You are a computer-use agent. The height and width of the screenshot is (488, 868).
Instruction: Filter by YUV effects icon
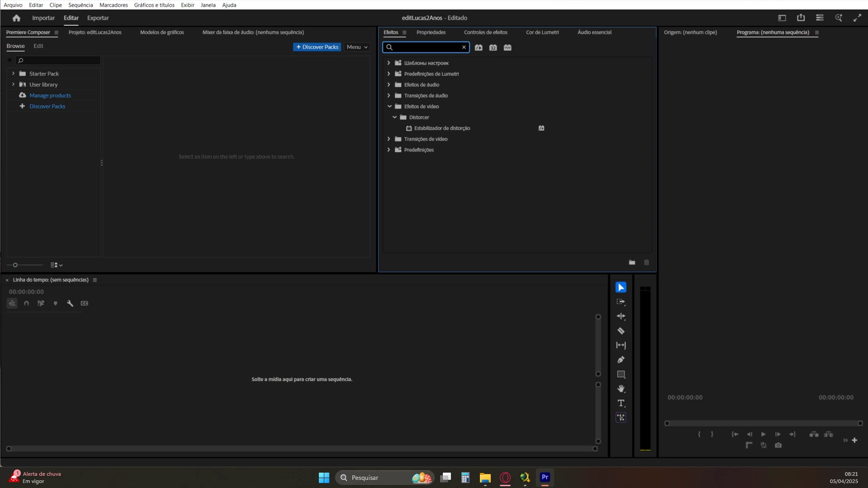click(508, 47)
